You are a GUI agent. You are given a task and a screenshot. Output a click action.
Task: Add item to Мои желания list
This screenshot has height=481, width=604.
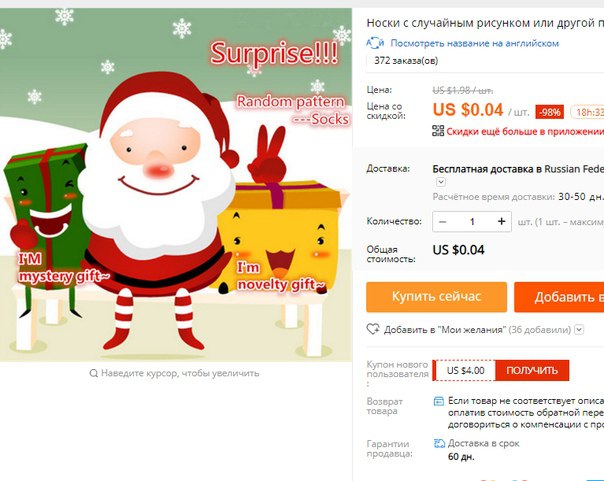click(443, 330)
